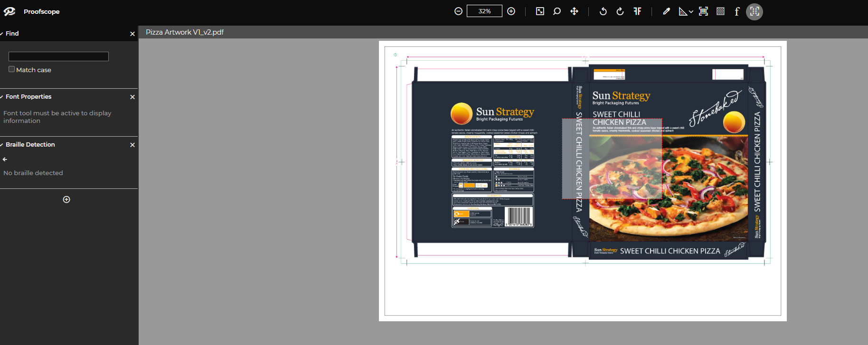Activate the magnifier zoom tool
The width and height of the screenshot is (868, 345).
(557, 11)
